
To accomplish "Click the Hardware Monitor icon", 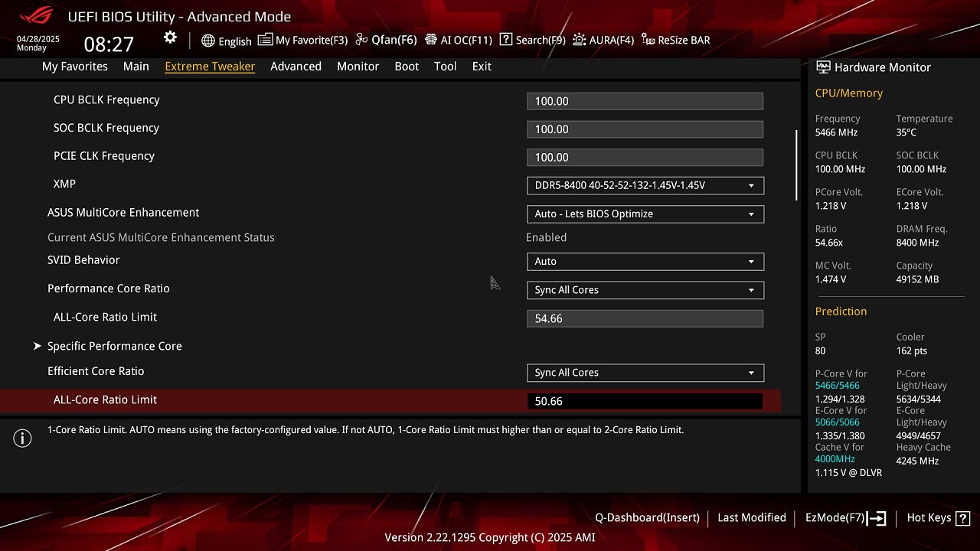I will pyautogui.click(x=823, y=67).
